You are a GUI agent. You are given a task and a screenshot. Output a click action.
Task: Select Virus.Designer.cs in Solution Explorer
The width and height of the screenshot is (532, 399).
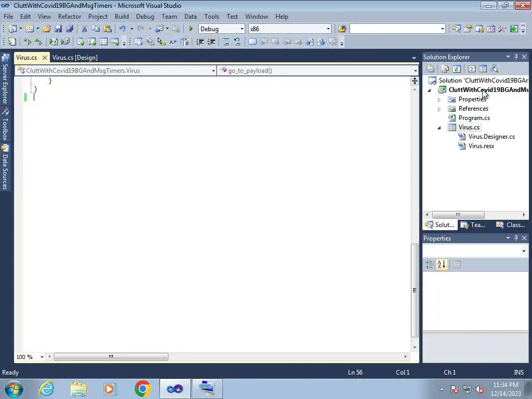(x=491, y=137)
